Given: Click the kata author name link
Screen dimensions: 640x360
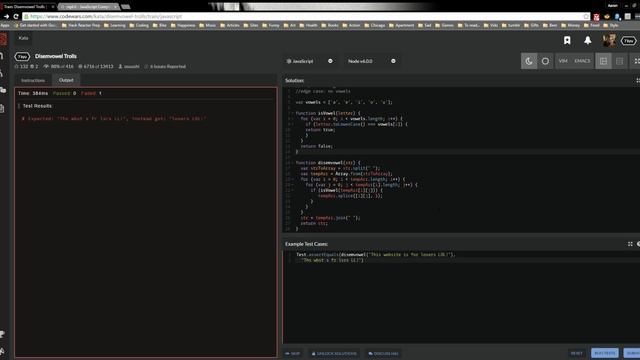Looking at the screenshot, I should [129, 67].
